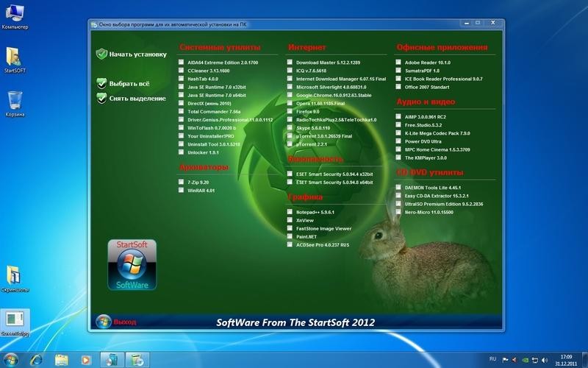The image size is (588, 368).
Task: Open the Windows Start menu
Action: 10,360
